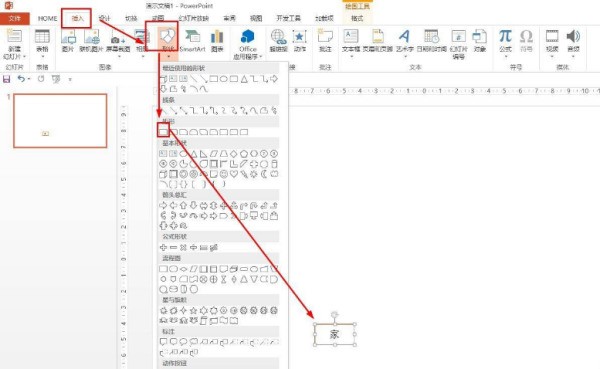Screen dimensions: 600x369
Task: Choose the oval callout shape
Action: tap(183, 341)
